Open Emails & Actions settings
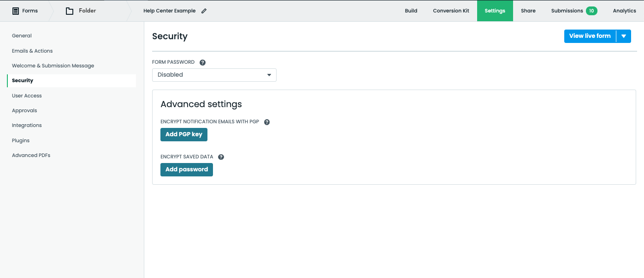This screenshot has width=644, height=278. 32,51
